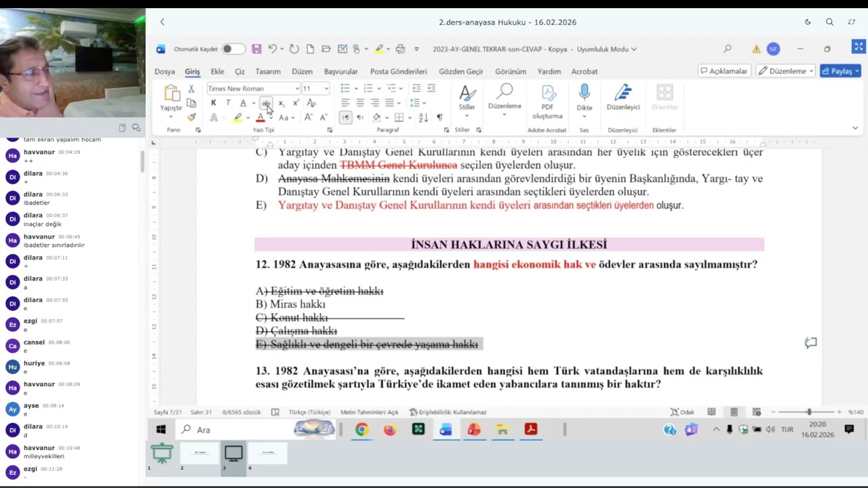Activate the Format Painter brush icon
The image size is (868, 488).
click(x=191, y=117)
